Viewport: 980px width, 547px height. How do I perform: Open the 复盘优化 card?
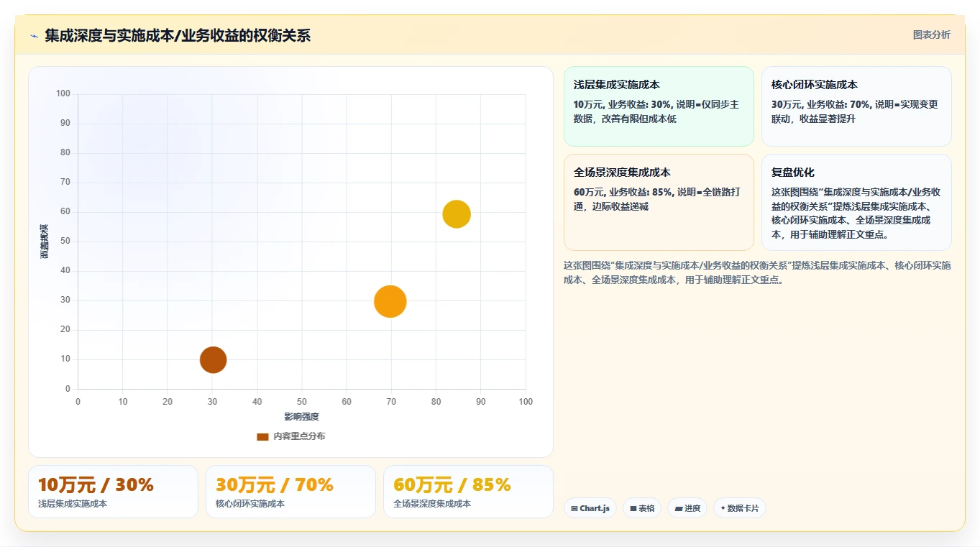856,202
